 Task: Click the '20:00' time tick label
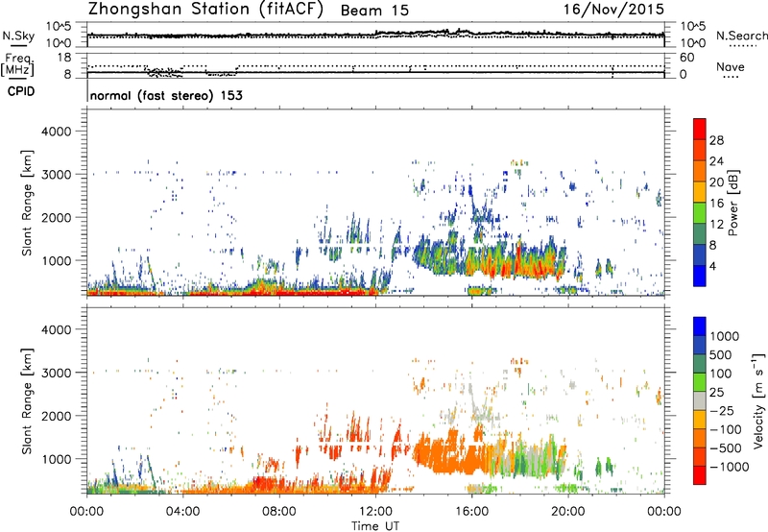pos(567,512)
